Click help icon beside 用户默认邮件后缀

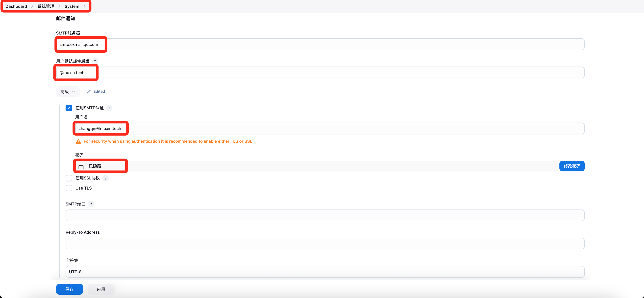click(95, 61)
